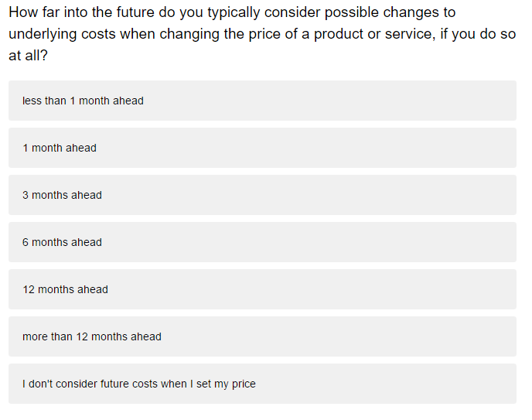Screen dimensions: 532x420
Task: Click empty area of '3 months ahead' row
Action: pos(305,195)
